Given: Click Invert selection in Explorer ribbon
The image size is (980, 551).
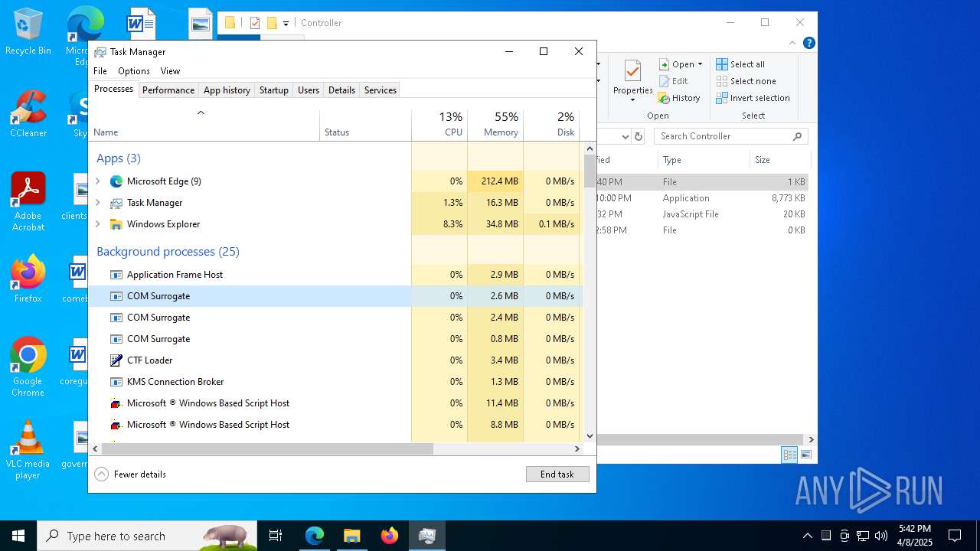Looking at the screenshot, I should pos(753,98).
